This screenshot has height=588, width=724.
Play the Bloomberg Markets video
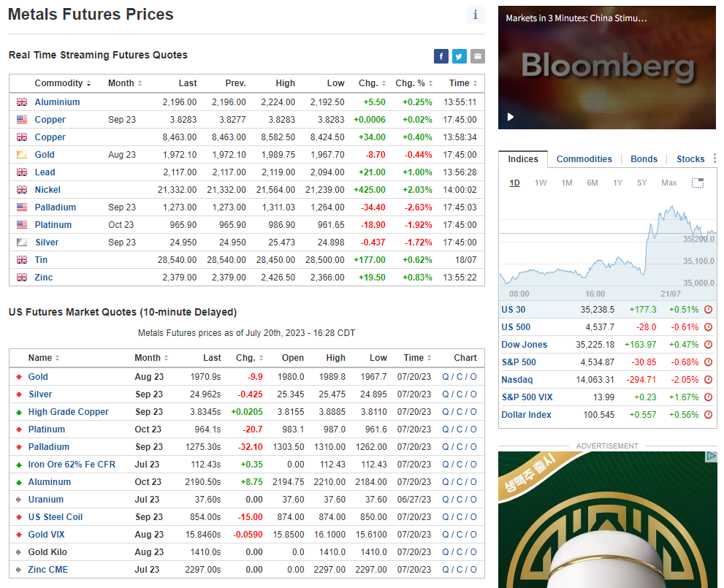pos(510,117)
